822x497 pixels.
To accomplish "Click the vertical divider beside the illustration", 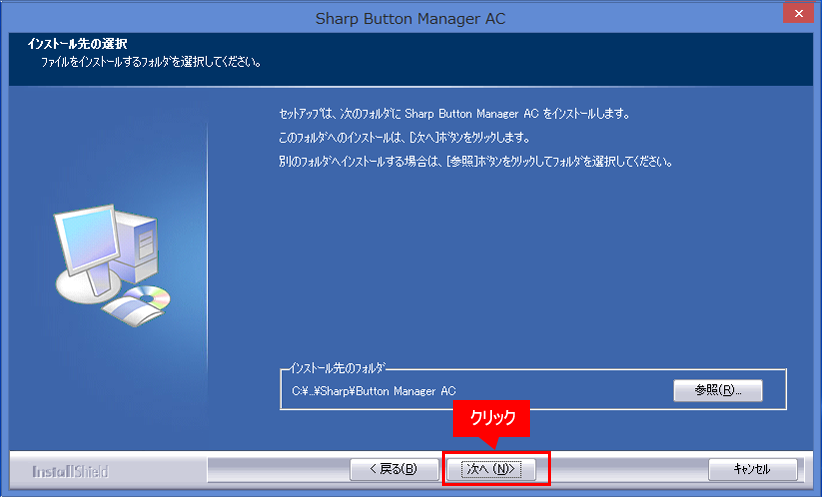I will point(207,250).
